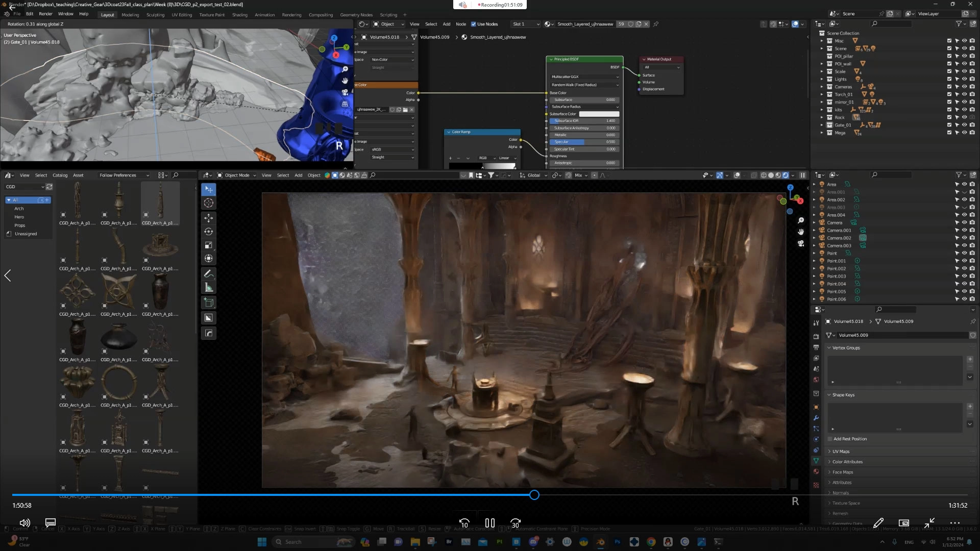The height and width of the screenshot is (551, 980).
Task: Select the Rotate tool in viewport toolbar
Action: (x=208, y=232)
